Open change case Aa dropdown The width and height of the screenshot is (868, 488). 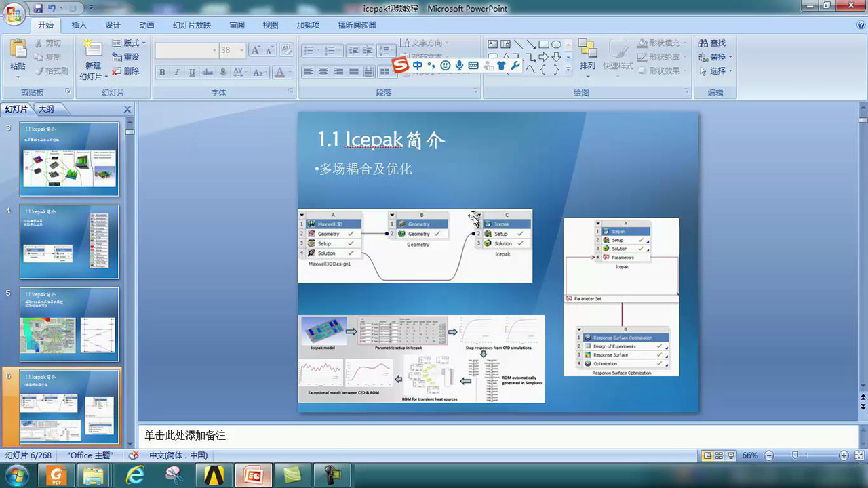[260, 72]
